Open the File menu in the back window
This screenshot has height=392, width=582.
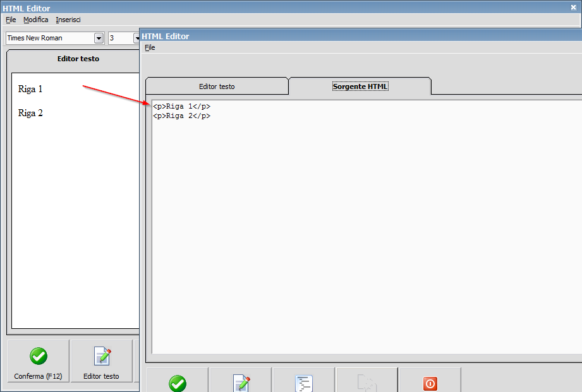click(x=11, y=20)
